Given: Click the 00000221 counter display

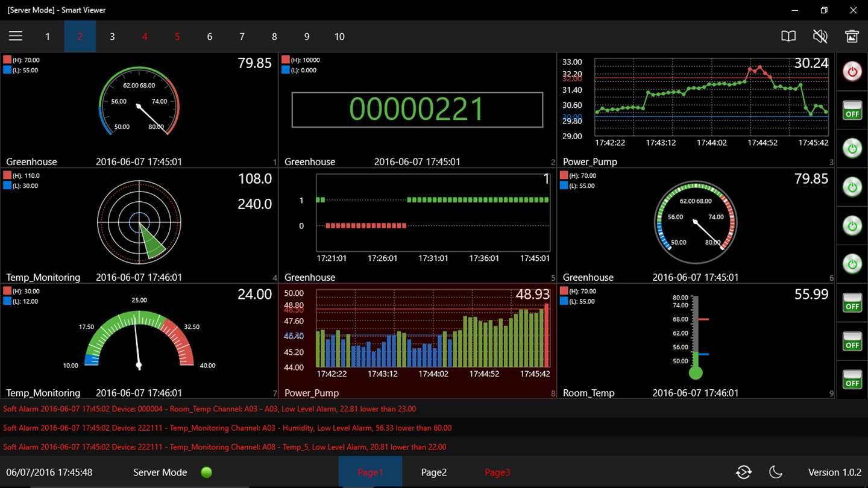Looking at the screenshot, I should pyautogui.click(x=417, y=110).
